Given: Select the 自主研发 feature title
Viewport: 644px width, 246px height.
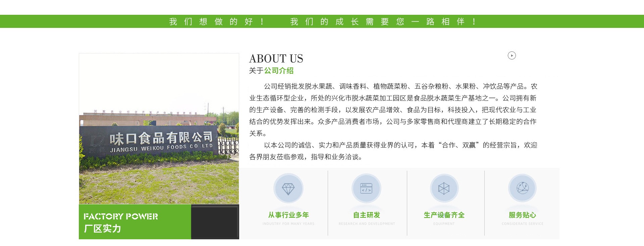Looking at the screenshot, I should pyautogui.click(x=366, y=215).
